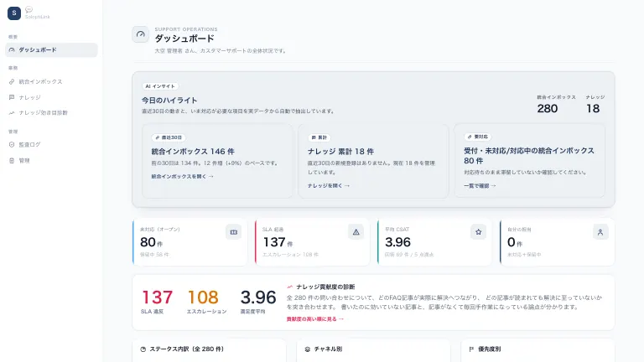Select the 3.96 CSAT card value
Screen dimensions: 644x362
pyautogui.click(x=397, y=242)
